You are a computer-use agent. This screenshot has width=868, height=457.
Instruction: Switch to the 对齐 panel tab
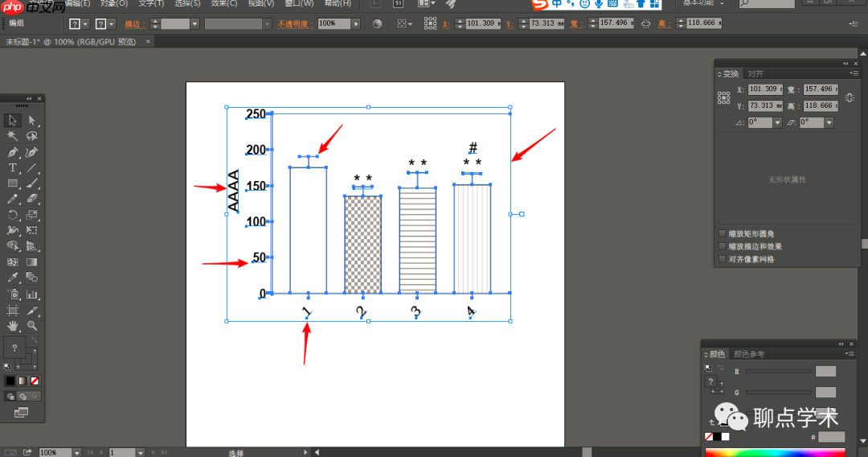755,74
